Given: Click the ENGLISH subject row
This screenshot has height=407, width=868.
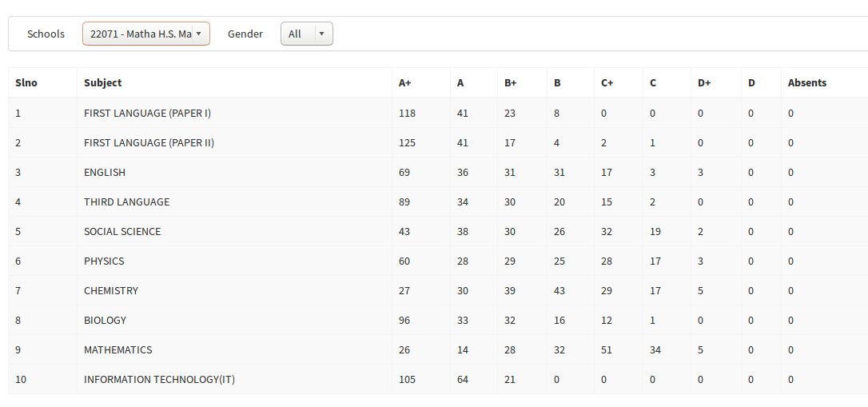Looking at the screenshot, I should pos(105,172).
